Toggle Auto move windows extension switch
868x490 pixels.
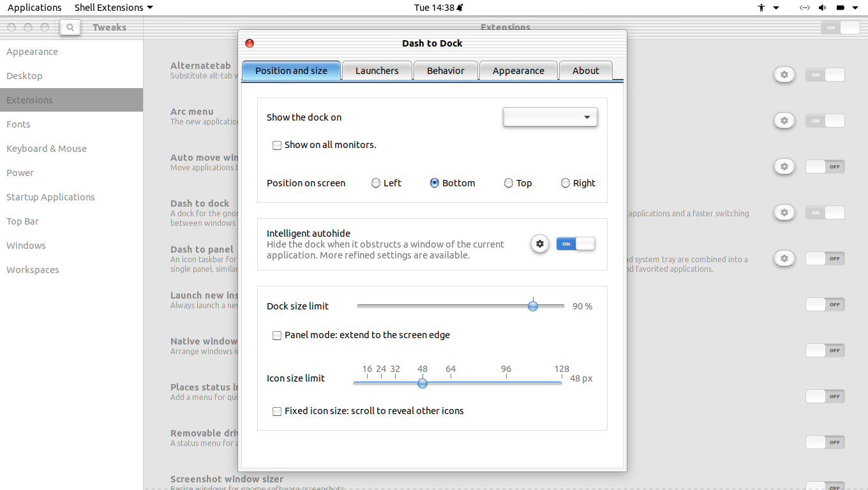[825, 167]
